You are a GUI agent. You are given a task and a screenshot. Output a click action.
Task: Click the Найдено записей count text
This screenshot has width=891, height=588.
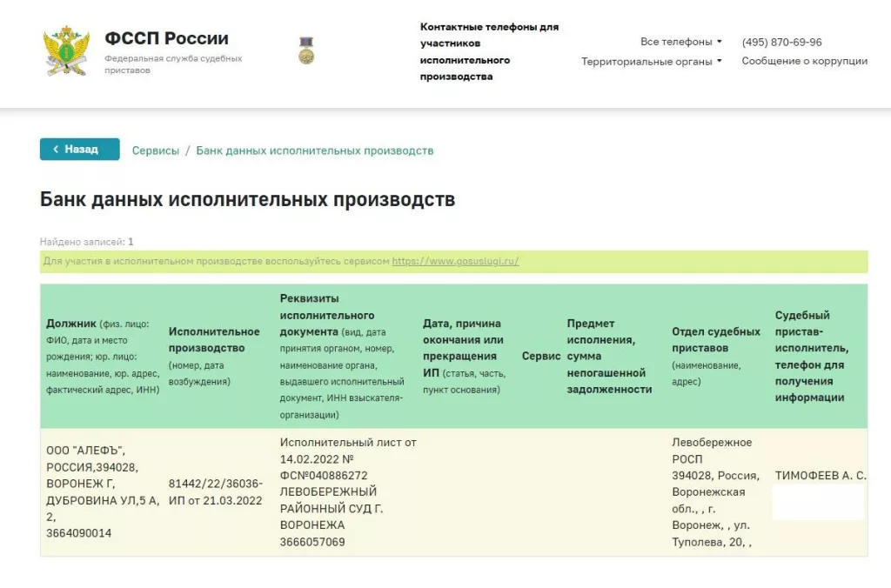pyautogui.click(x=86, y=242)
